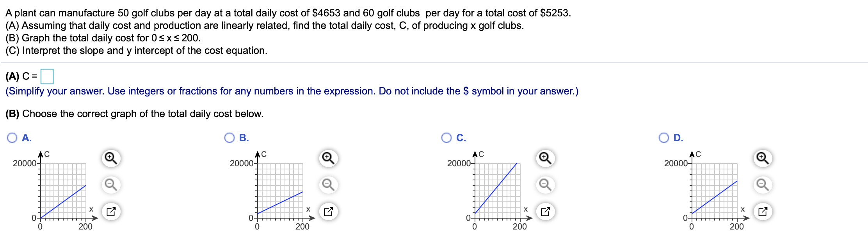Select answer choice D
Viewport: 868px width, 242px height.
pyautogui.click(x=664, y=137)
